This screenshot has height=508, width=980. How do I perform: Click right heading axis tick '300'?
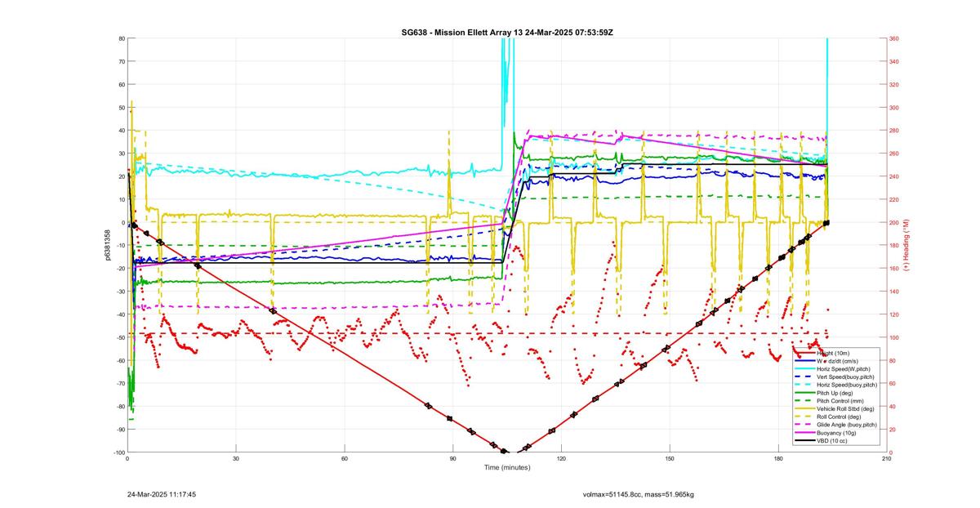[894, 108]
